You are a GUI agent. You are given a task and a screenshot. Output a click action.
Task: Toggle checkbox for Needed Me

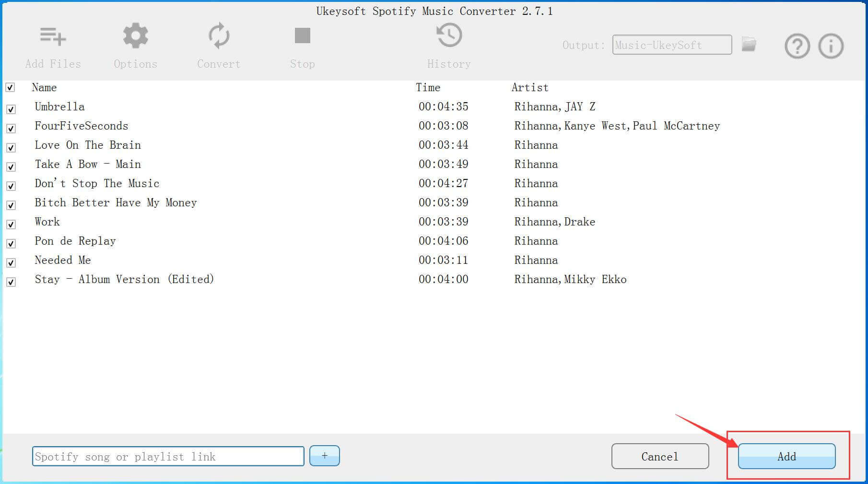tap(11, 263)
